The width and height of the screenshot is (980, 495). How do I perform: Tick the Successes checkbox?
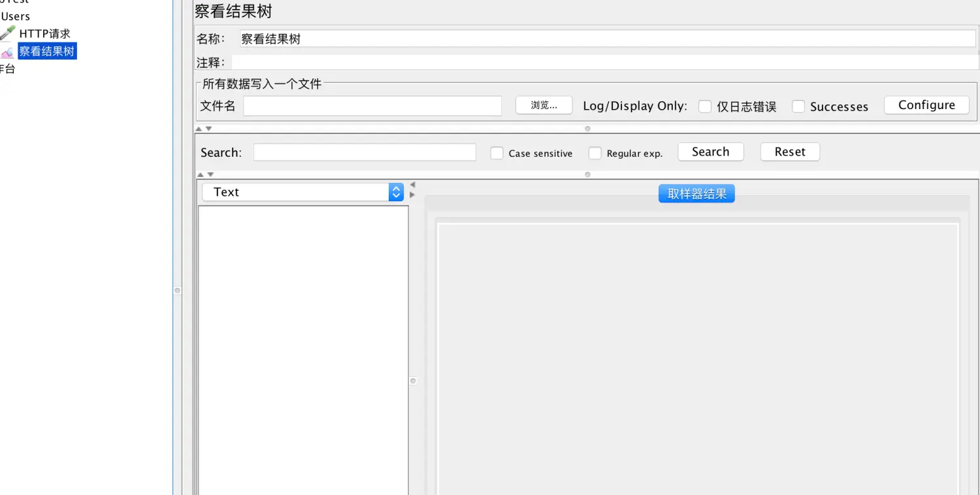point(798,106)
